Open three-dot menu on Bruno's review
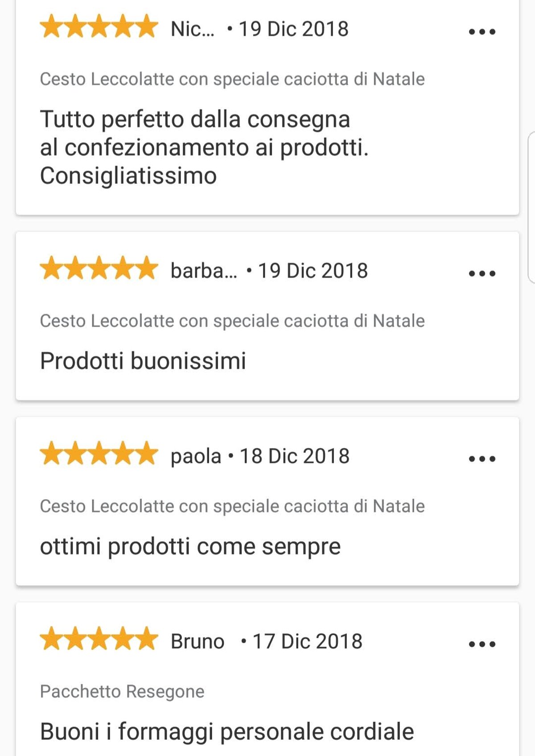 [x=482, y=644]
